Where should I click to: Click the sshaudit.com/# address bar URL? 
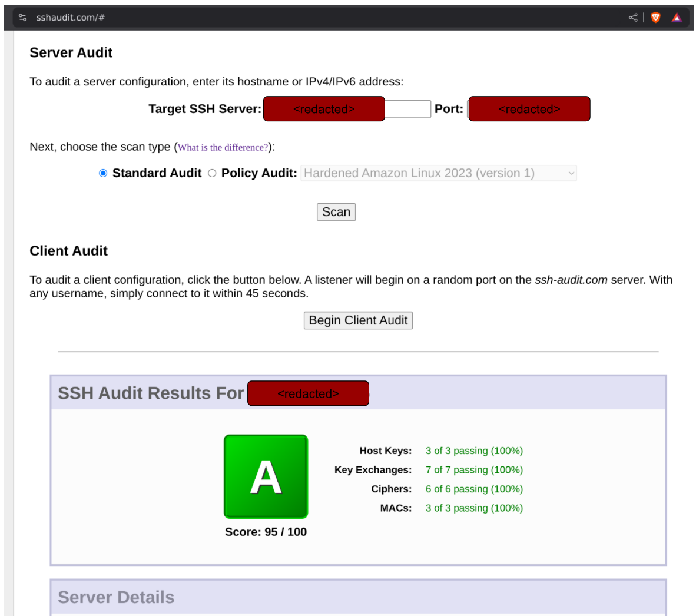[x=71, y=18]
